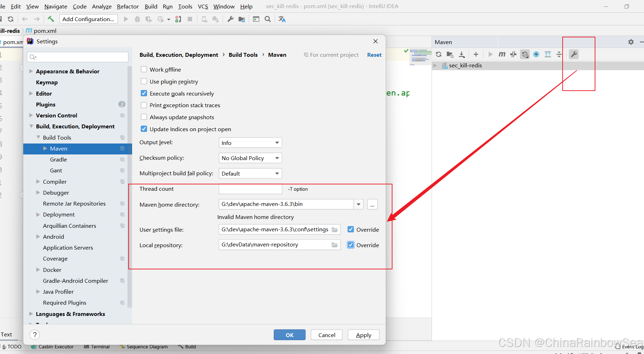Enable Print exception stack traces
644x354 pixels.
(144, 105)
